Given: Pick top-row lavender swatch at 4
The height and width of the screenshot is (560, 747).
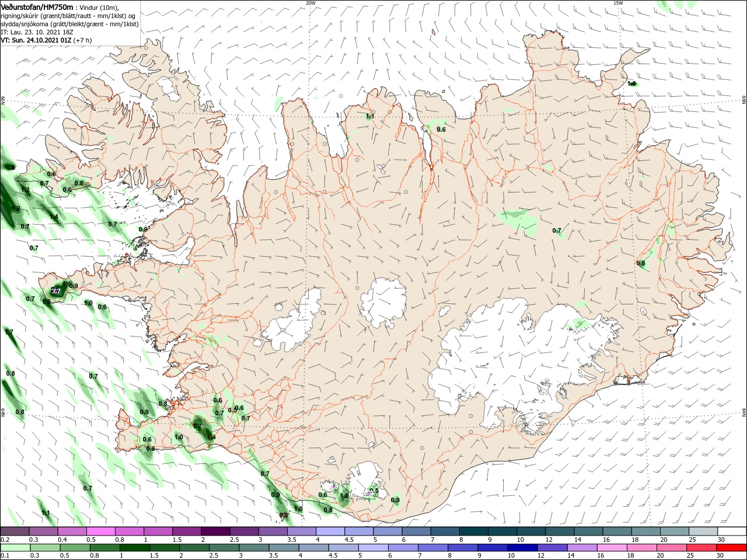Looking at the screenshot, I should tap(329, 531).
